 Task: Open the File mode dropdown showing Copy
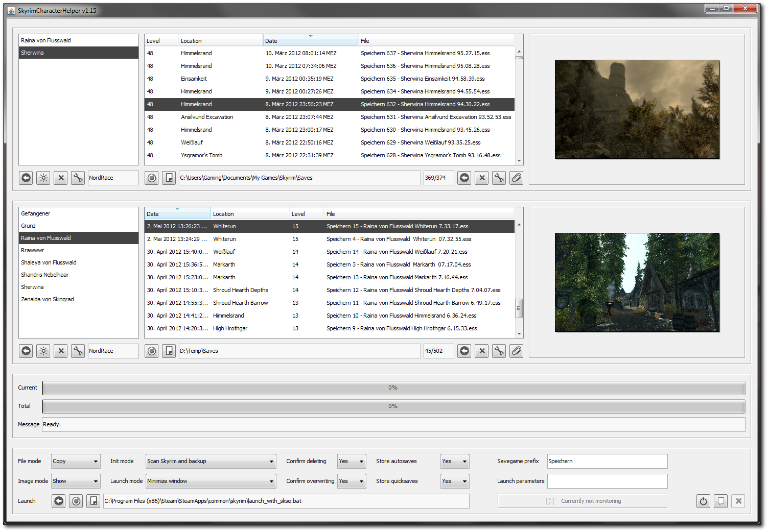click(x=76, y=461)
